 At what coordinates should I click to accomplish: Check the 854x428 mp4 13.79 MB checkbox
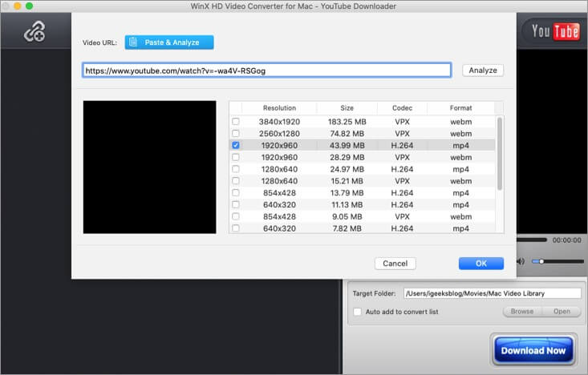(236, 192)
